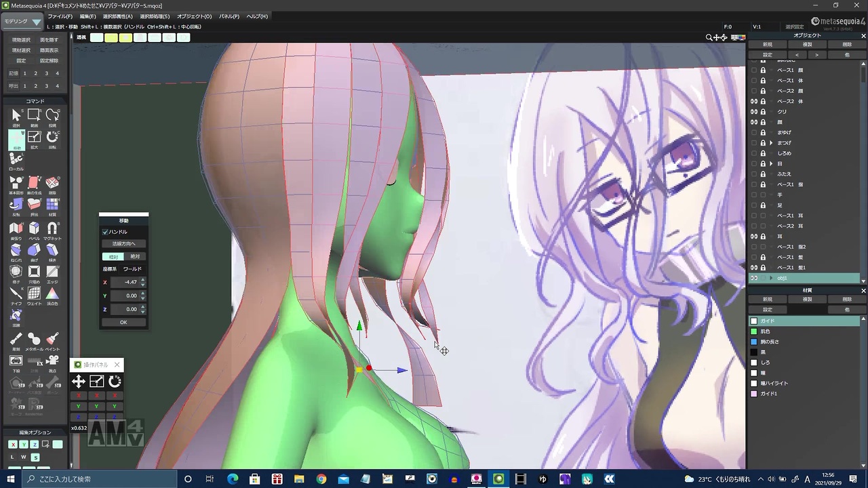
Task: Select the 穴埋め fill-hole tool
Action: [x=34, y=274]
